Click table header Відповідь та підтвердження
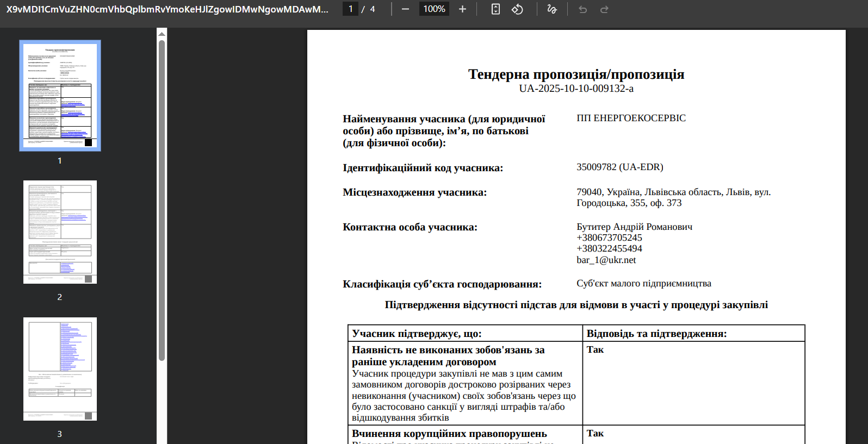The width and height of the screenshot is (868, 444). [656, 334]
